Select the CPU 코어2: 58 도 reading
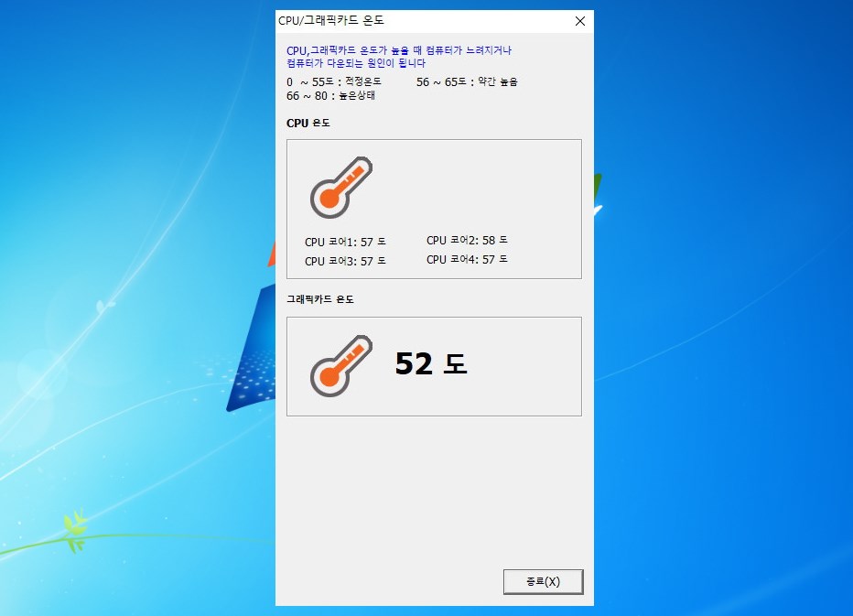Screen dimensions: 853x616 tap(468, 240)
